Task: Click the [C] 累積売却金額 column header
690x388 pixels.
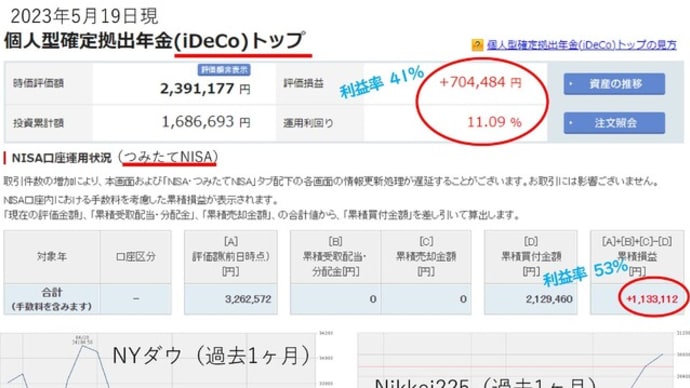Action: click(426, 257)
